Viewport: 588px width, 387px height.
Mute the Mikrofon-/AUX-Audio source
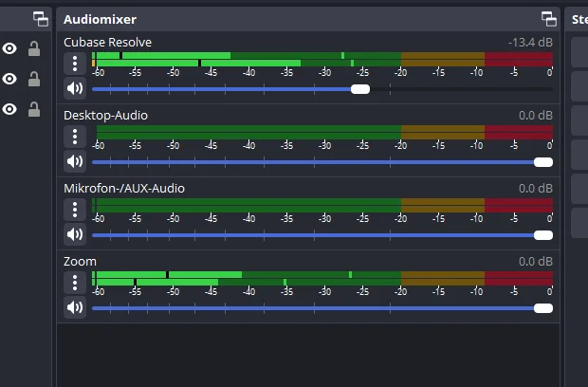pyautogui.click(x=75, y=234)
